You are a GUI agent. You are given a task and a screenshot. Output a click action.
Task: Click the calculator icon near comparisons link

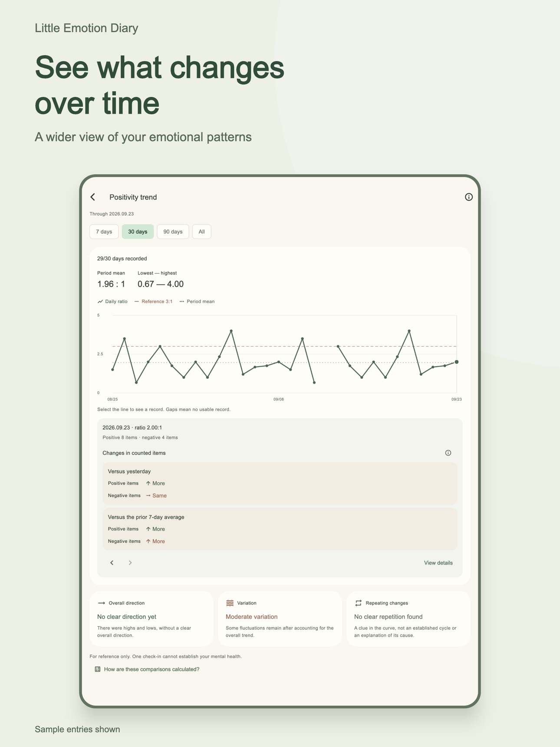tap(98, 669)
